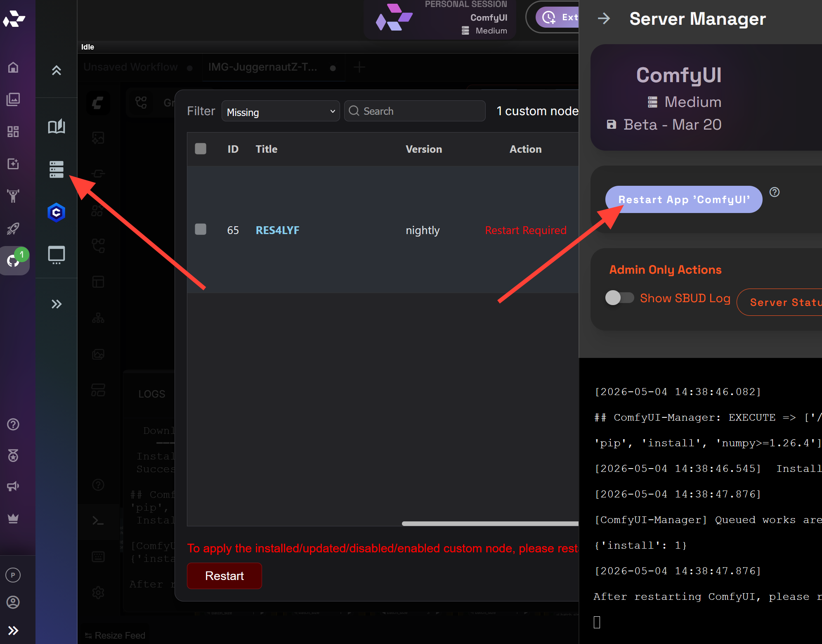Sort by the ID column header
The height and width of the screenshot is (644, 822).
[x=233, y=149]
